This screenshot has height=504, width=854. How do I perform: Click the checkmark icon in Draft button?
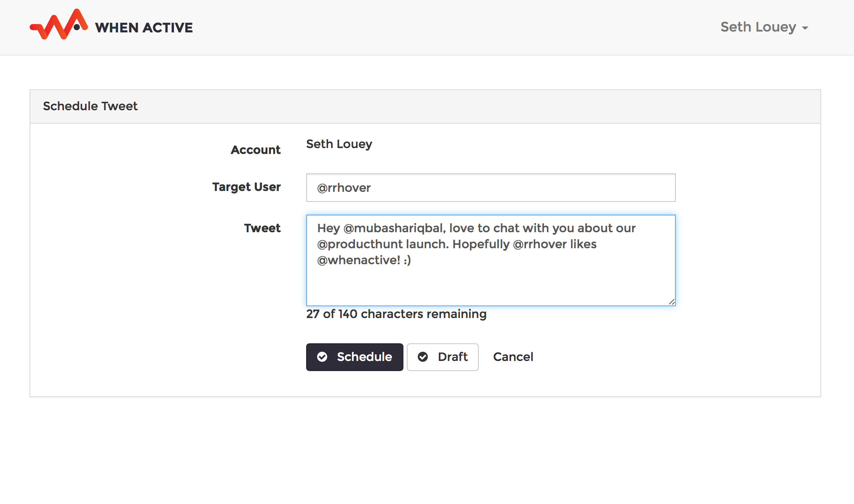[423, 357]
